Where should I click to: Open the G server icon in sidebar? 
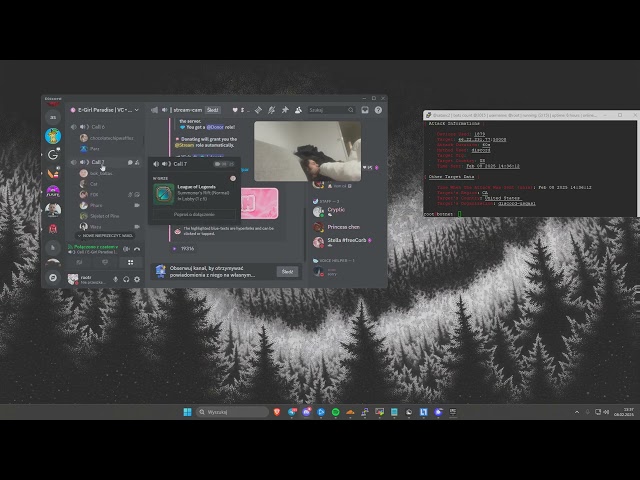pos(53,155)
